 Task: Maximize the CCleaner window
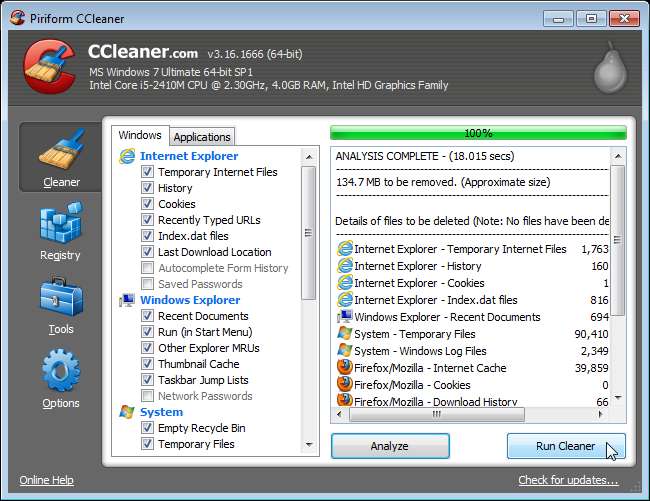591,19
